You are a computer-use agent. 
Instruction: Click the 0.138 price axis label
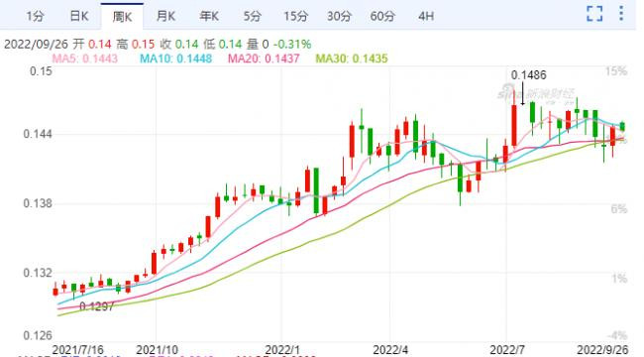click(38, 203)
